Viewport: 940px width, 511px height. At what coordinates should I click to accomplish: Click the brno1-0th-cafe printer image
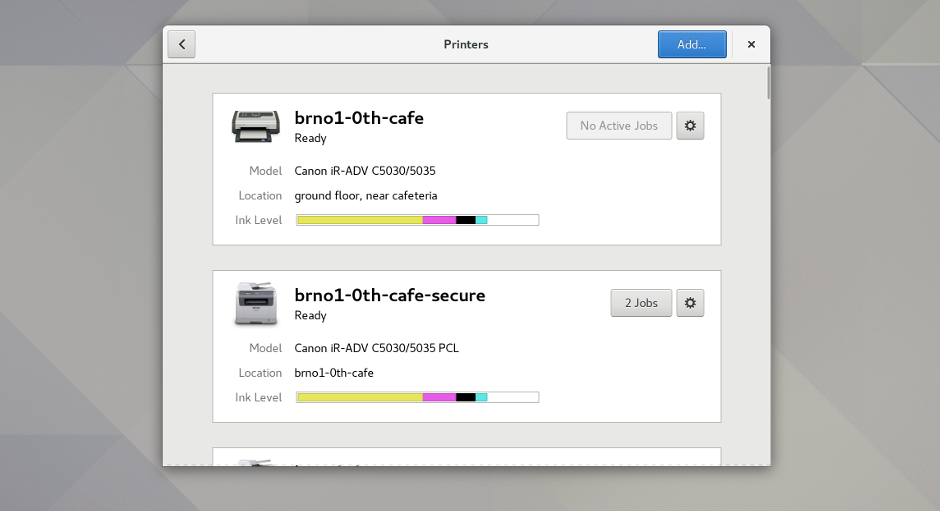[256, 126]
